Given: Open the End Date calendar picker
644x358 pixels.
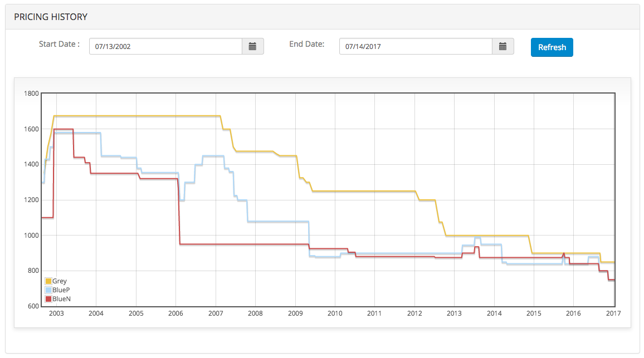Looking at the screenshot, I should (502, 46).
